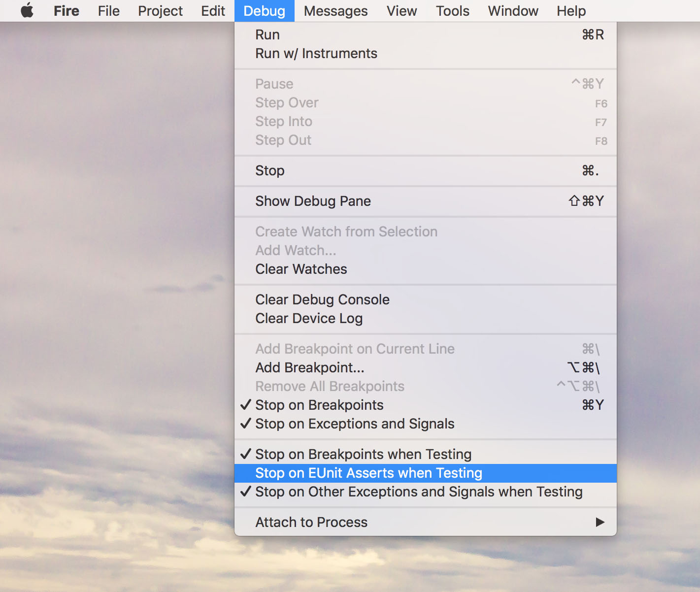Open the File menu
Viewport: 700px width, 592px height.
click(x=109, y=11)
